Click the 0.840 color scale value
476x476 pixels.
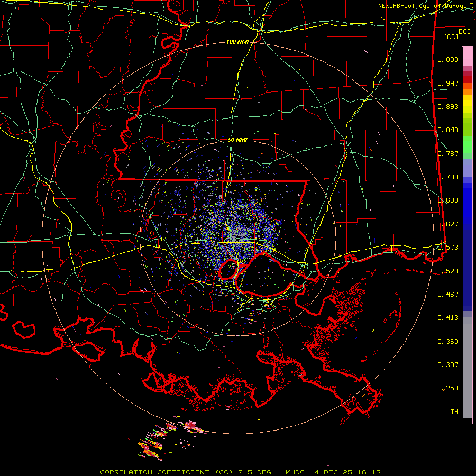(448, 130)
